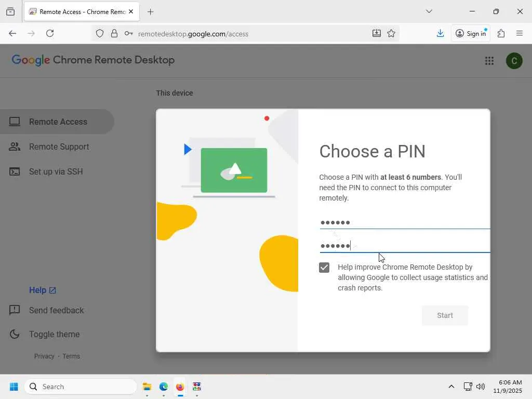The image size is (532, 399).
Task: Open the extensions puzzle icon
Action: point(501,33)
